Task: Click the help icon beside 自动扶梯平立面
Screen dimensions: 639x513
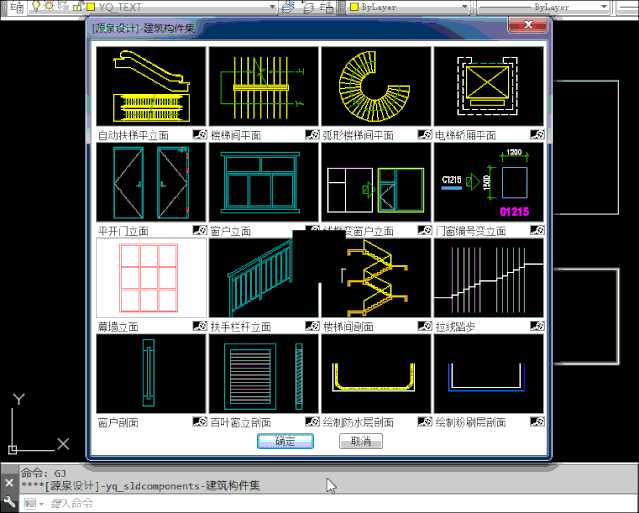Action: [200, 134]
